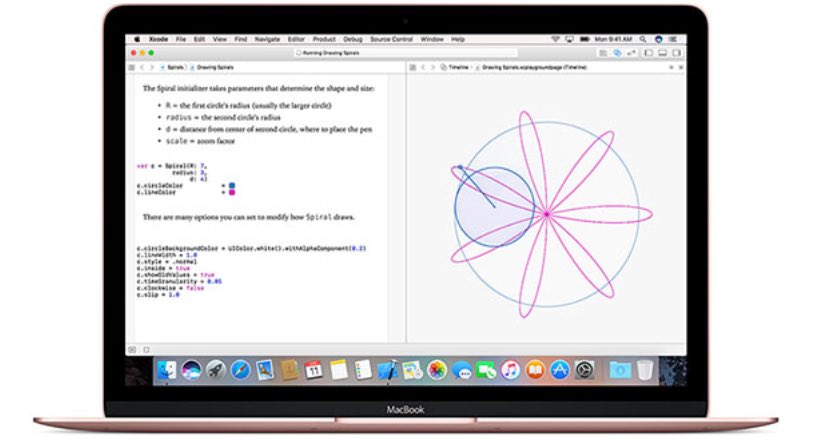Open Notification Center icon
This screenshot has height=443, width=834.
[x=673, y=39]
